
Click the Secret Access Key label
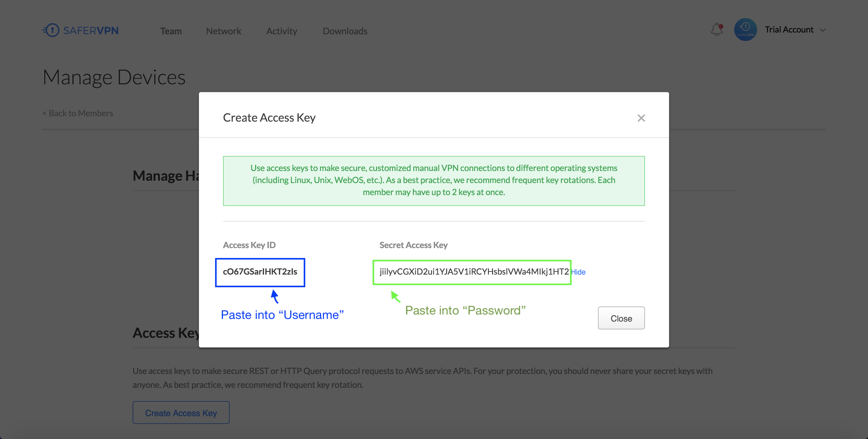tap(414, 245)
